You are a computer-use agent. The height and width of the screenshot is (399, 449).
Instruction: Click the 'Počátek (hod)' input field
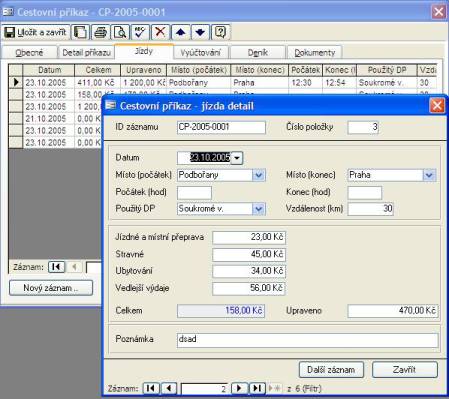coord(194,192)
